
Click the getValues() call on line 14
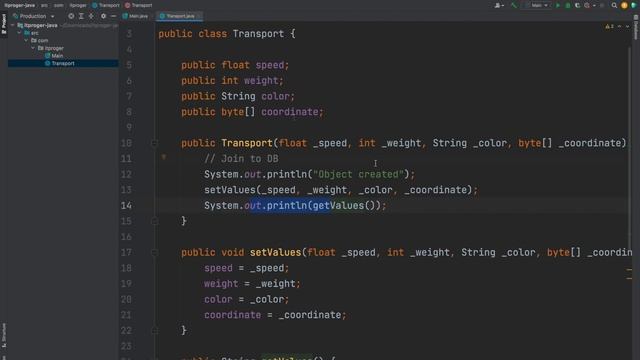point(343,205)
